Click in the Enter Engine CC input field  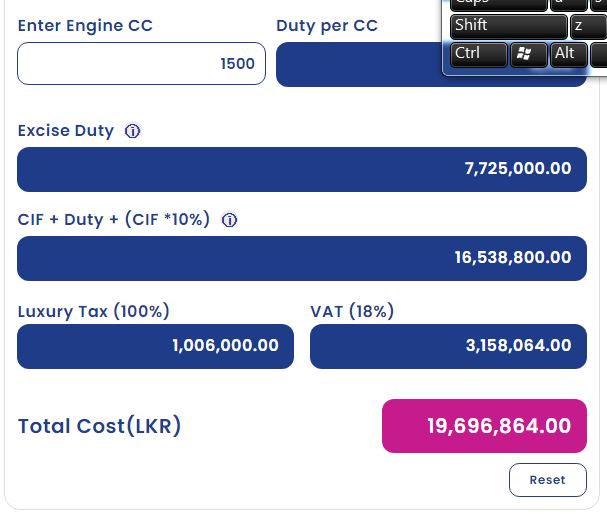(141, 64)
